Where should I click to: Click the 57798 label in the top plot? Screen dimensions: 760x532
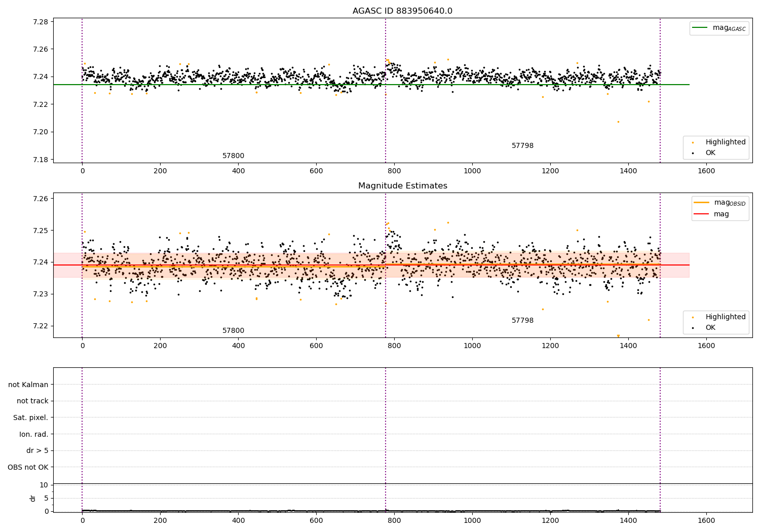point(522,146)
